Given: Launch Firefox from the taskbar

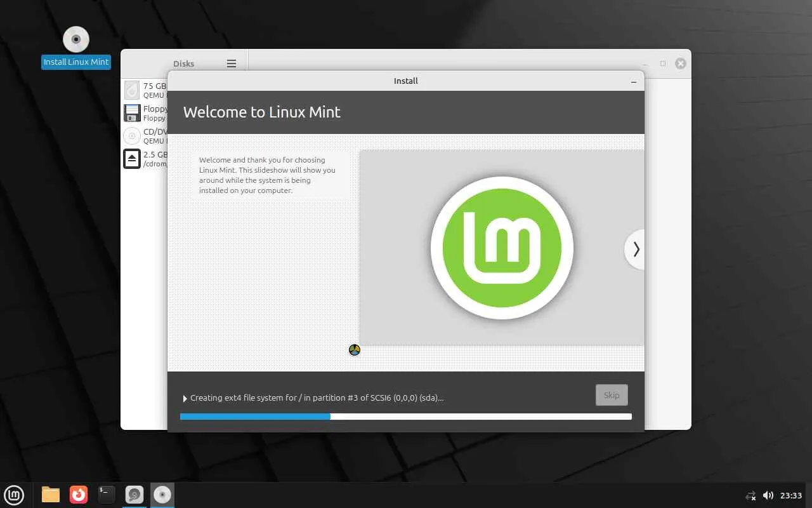Looking at the screenshot, I should [79, 495].
